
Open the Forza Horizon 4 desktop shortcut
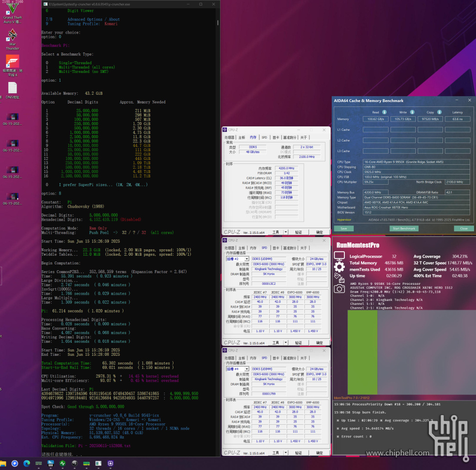13,66
